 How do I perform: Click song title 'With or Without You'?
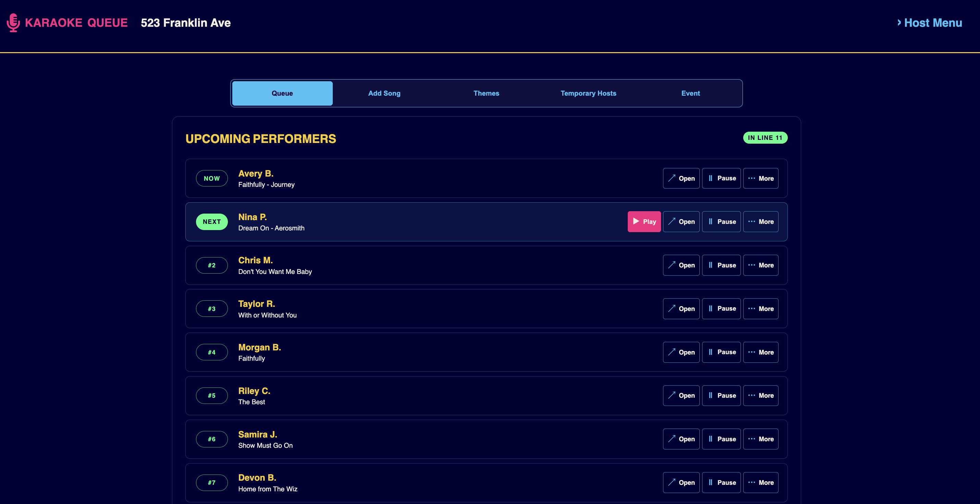[x=268, y=315]
